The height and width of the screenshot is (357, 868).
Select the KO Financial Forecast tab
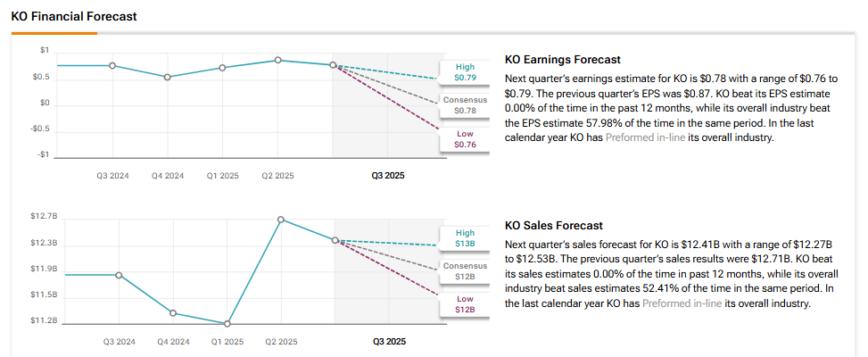pyautogui.click(x=73, y=16)
